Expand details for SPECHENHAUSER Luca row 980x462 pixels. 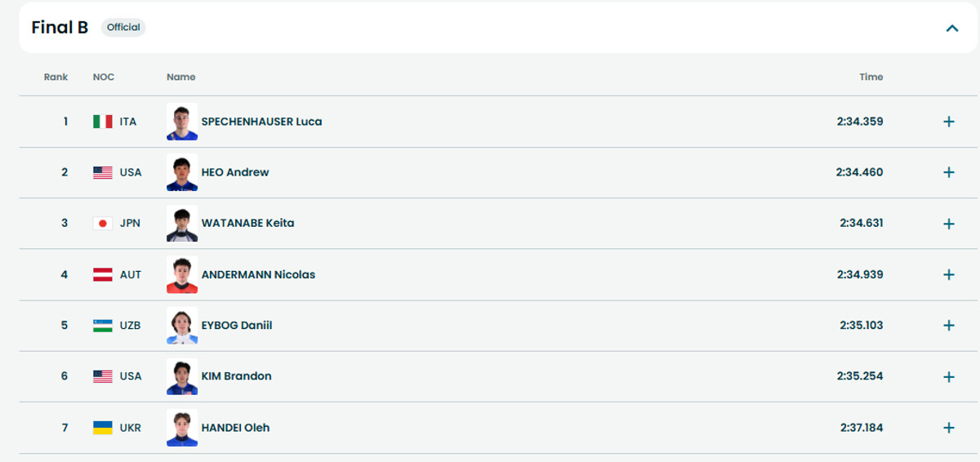coord(949,122)
